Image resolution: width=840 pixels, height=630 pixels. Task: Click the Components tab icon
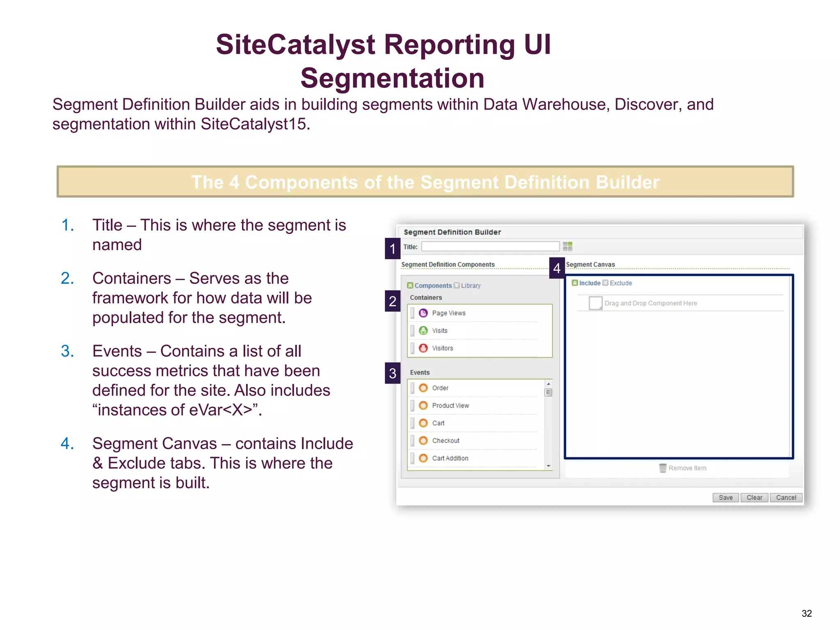click(x=410, y=285)
